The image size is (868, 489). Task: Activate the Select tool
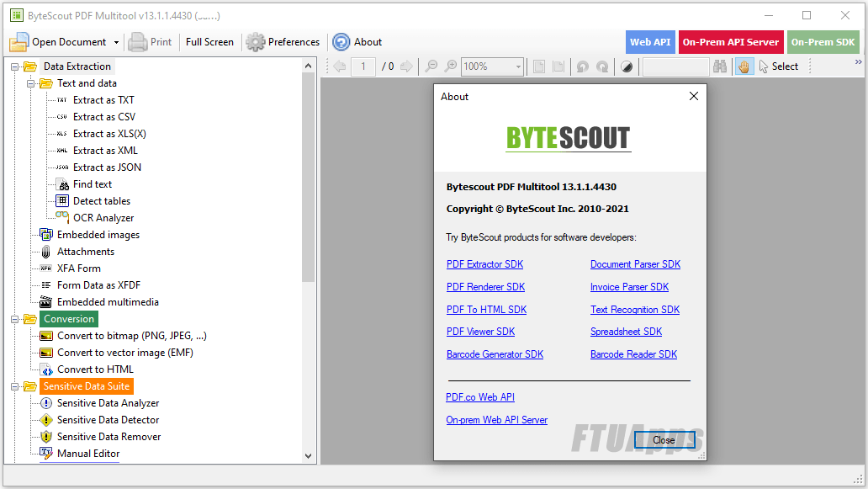pos(778,66)
